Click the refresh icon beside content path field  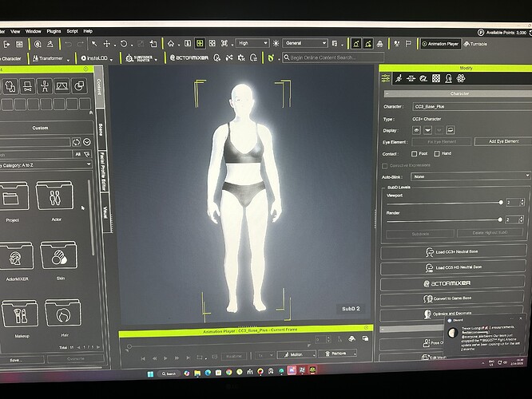pos(76,142)
